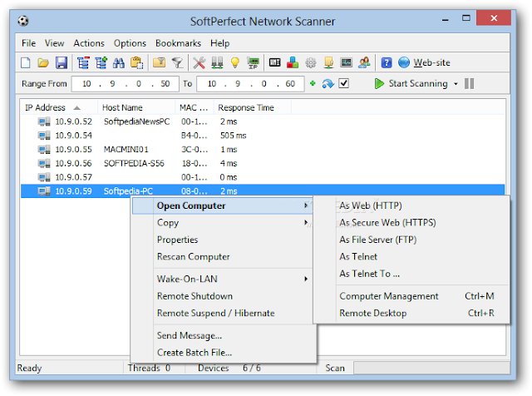Click the IP network card icon
The image size is (532, 396).
coord(253,63)
